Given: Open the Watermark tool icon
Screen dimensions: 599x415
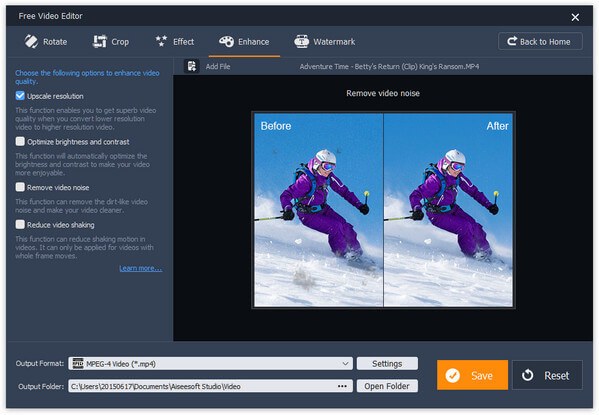Looking at the screenshot, I should point(301,41).
